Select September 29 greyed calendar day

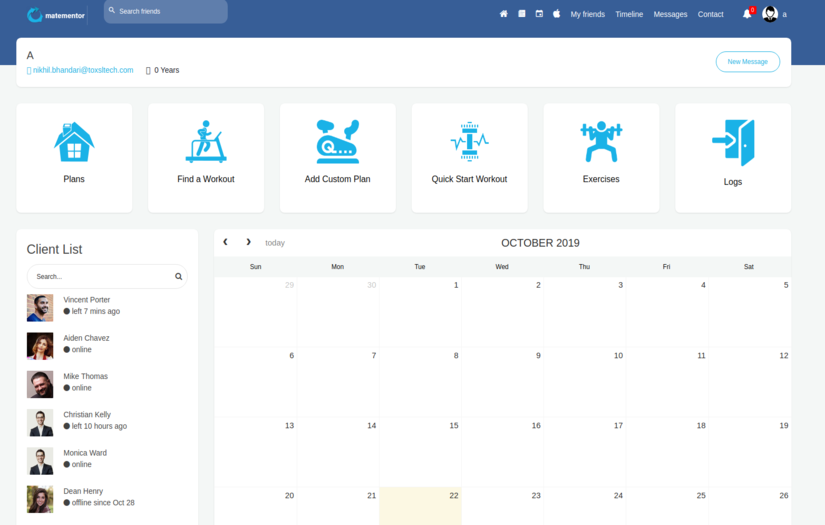coord(256,312)
